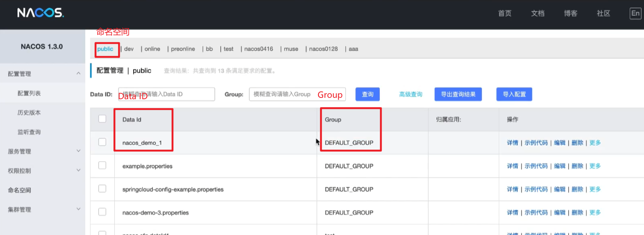Click 编辑 for nacos-demo-3.properties
The width and height of the screenshot is (644, 235).
560,212
